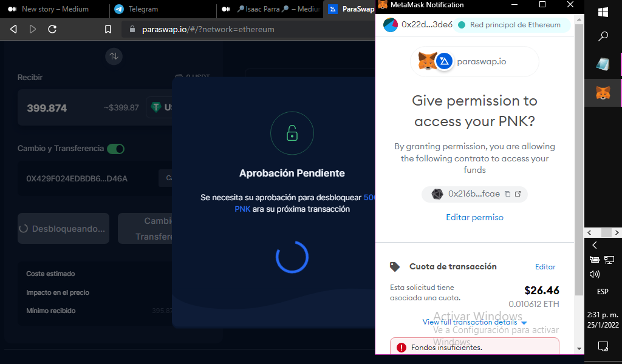Click the USDT Tether token icon
Image resolution: width=622 pixels, height=364 pixels.
[156, 107]
